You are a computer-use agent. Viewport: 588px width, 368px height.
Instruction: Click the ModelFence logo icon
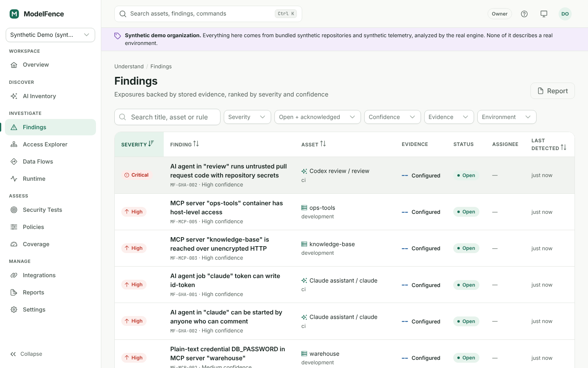tap(14, 14)
